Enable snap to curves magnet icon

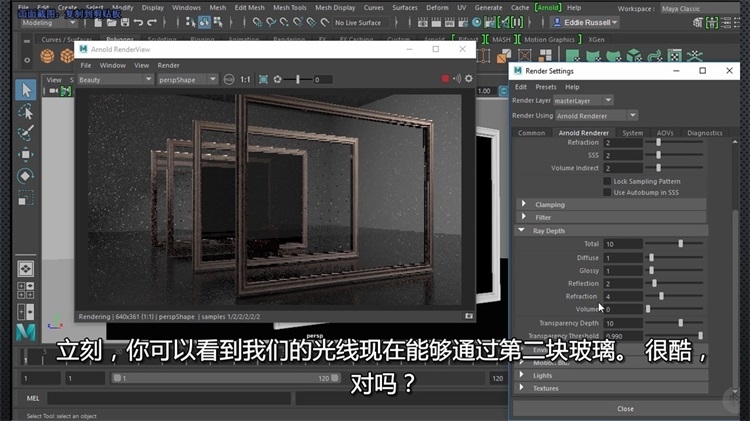click(x=271, y=22)
